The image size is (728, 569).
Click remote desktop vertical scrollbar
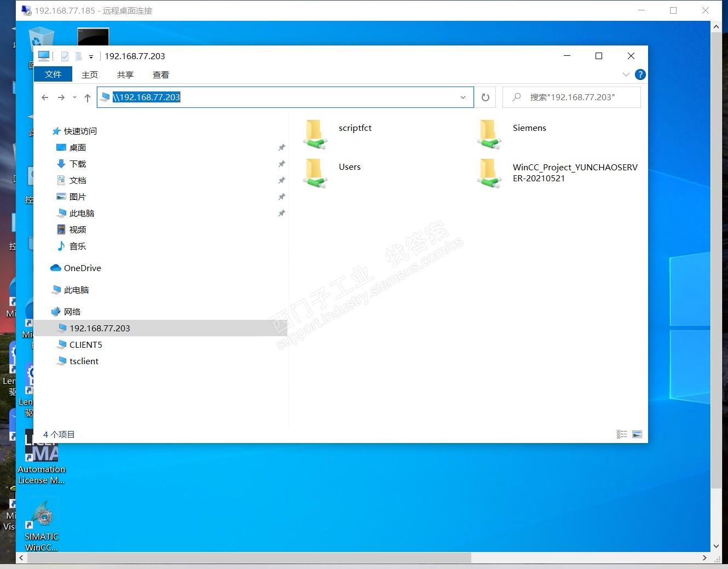coord(716,260)
